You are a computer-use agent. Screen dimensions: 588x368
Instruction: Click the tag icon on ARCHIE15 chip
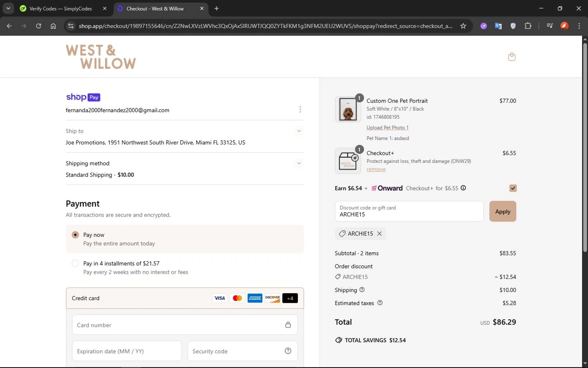click(342, 233)
